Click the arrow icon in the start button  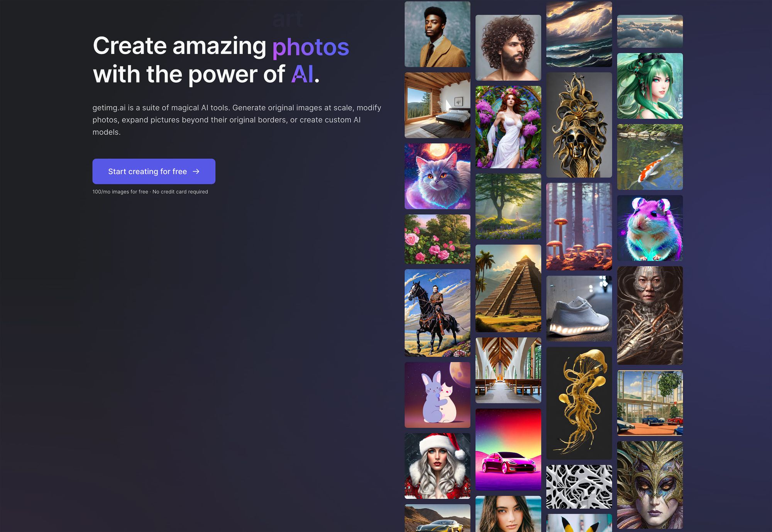pos(196,171)
